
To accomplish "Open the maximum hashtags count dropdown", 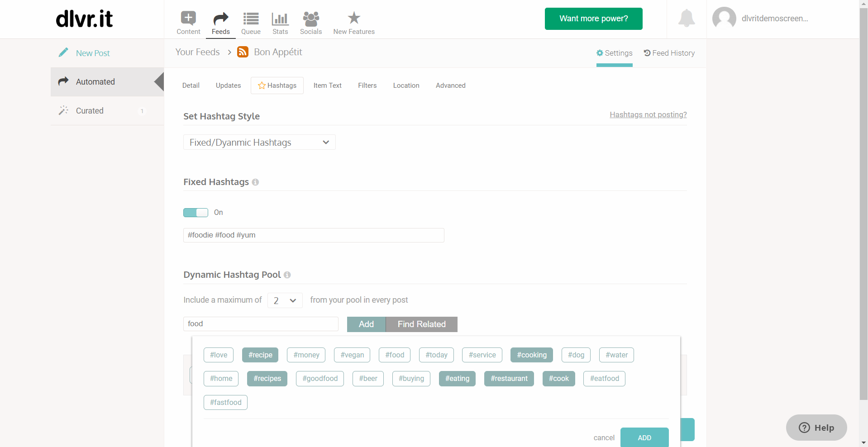I will (285, 300).
